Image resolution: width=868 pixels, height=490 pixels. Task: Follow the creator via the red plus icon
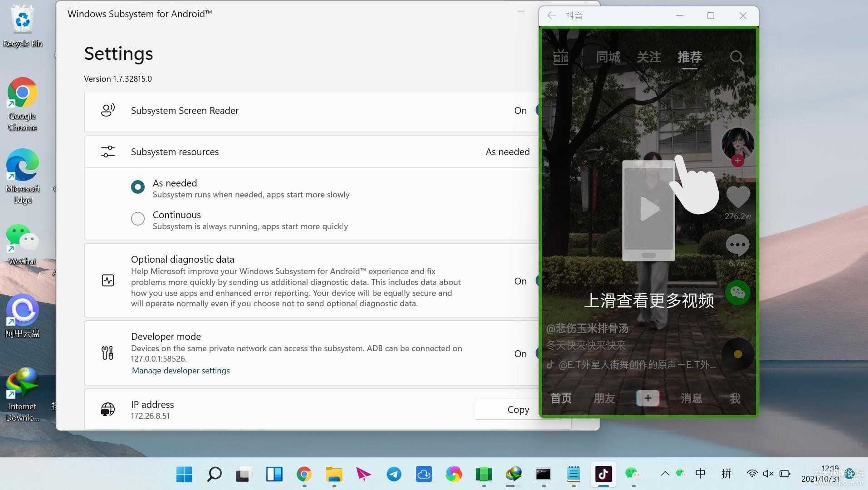pos(738,161)
